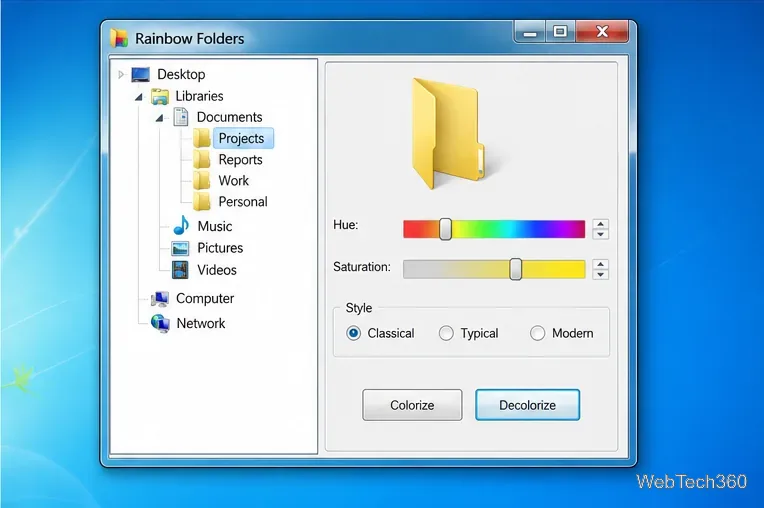Select the Documents tree label

pyautogui.click(x=229, y=117)
